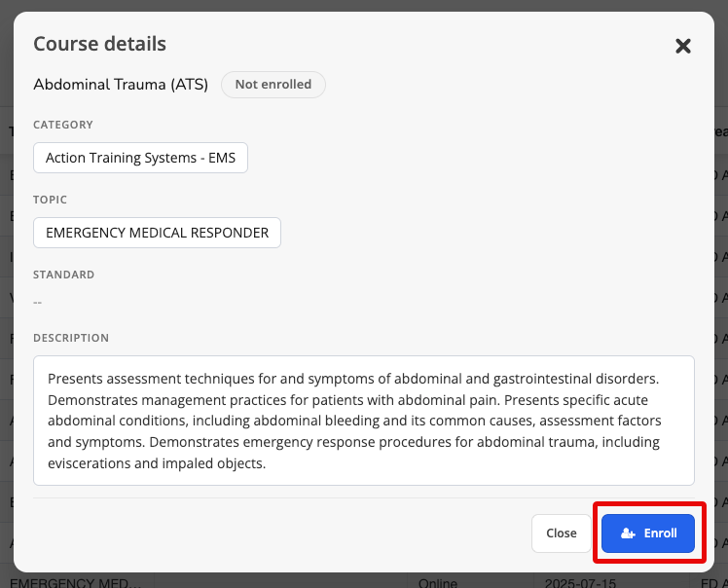Click the CATEGORY section label
Viewport: 728px width, 588px height.
pos(63,125)
